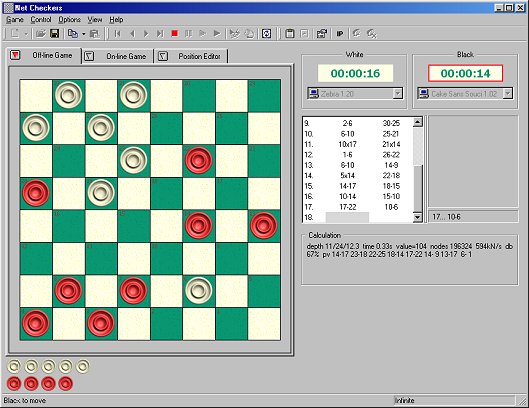This screenshot has width=529, height=408.
Task: Click the Save game floppy disk icon
Action: pyautogui.click(x=54, y=33)
